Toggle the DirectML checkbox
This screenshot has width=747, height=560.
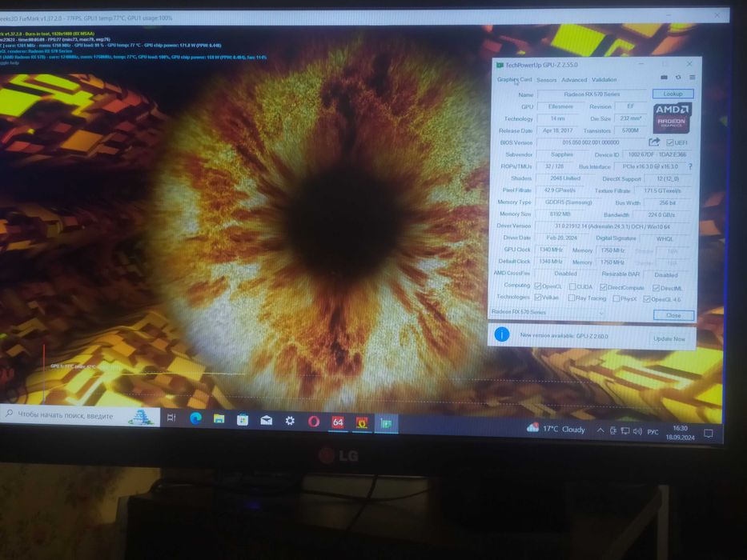(x=656, y=288)
